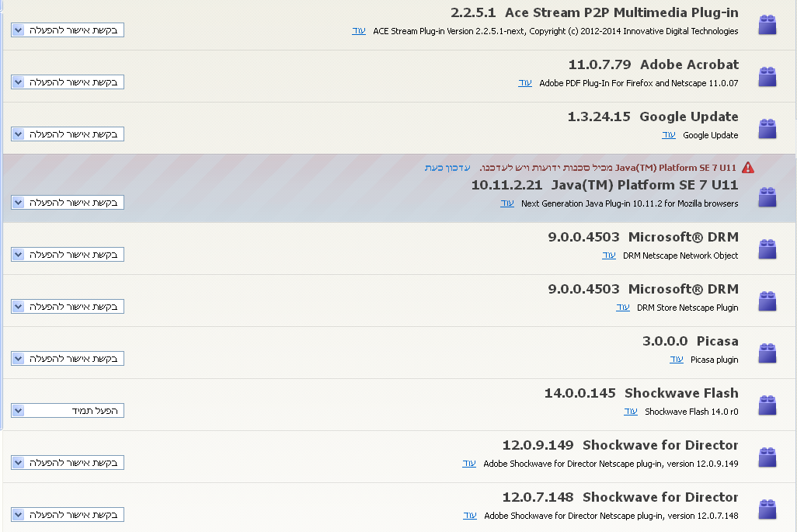Select the 'Adobe Acrobat' 11.0.7.79 title
The height and width of the screenshot is (532, 797).
click(689, 64)
